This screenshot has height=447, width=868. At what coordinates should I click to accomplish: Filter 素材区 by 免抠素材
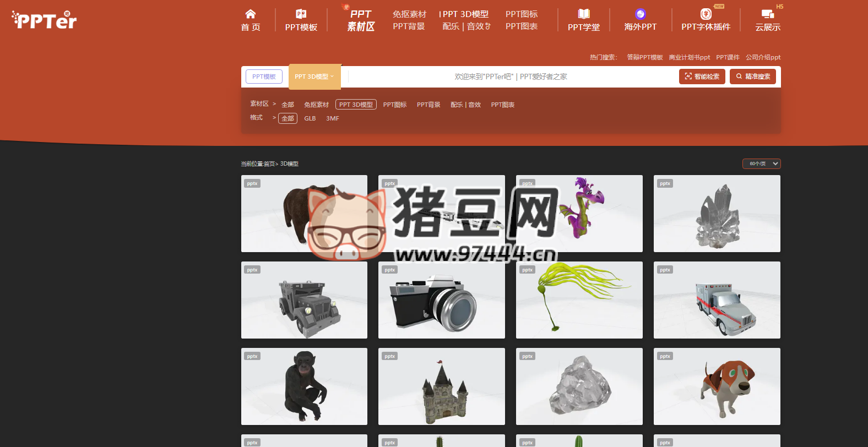[316, 105]
